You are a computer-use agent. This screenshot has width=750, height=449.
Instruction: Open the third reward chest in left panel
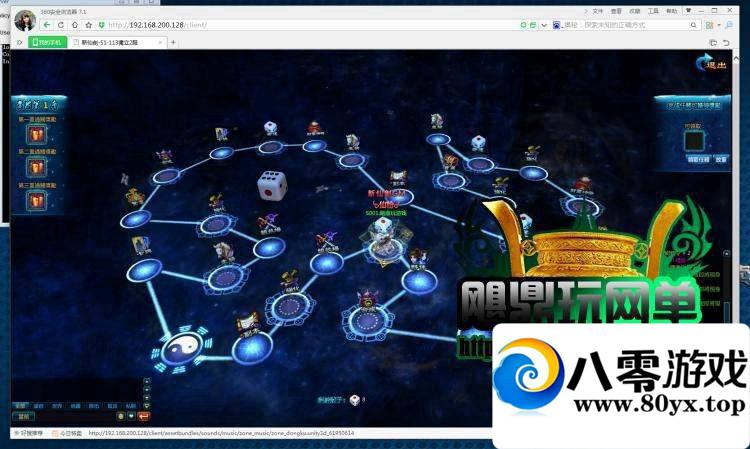click(x=37, y=200)
